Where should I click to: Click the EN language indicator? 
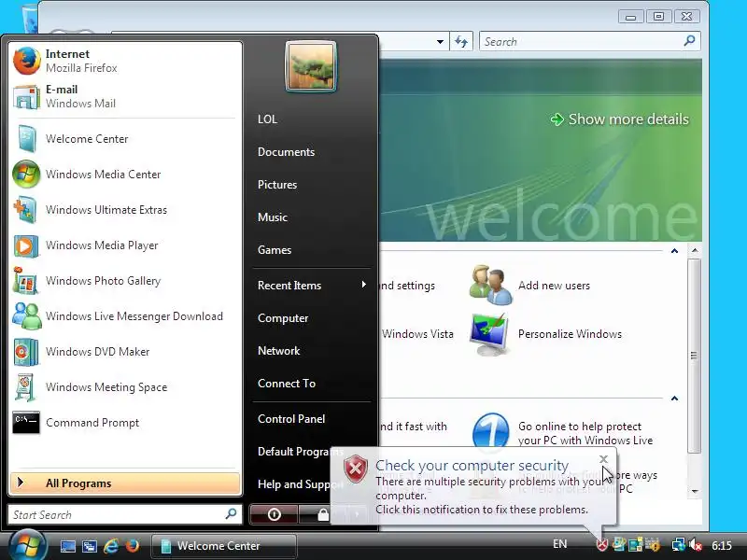pos(559,544)
